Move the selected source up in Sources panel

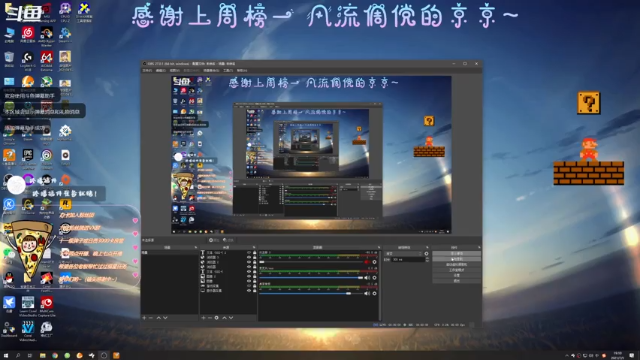click(x=224, y=318)
